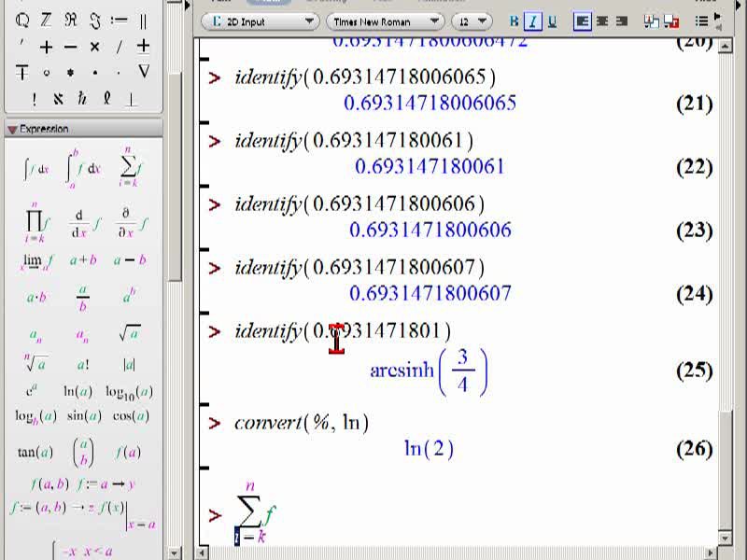Click inside the identify(0.6931471801) input
The width and height of the screenshot is (747, 560).
coord(342,331)
